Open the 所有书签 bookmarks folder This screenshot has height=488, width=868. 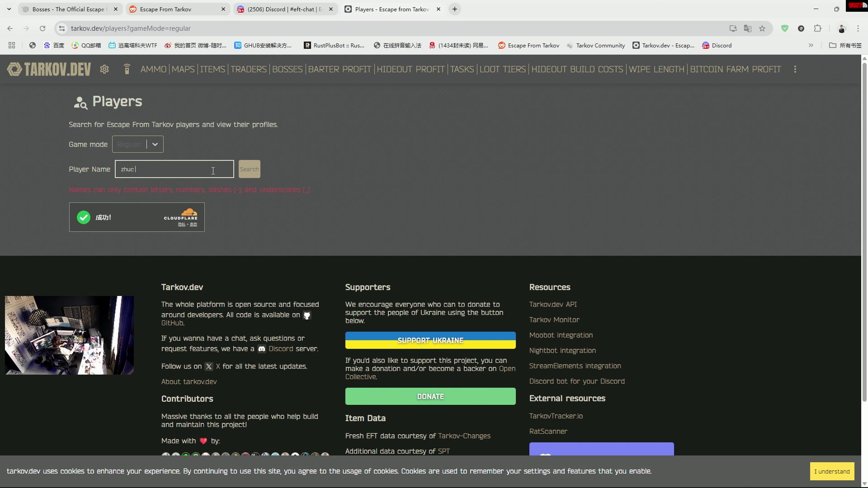[x=845, y=45]
